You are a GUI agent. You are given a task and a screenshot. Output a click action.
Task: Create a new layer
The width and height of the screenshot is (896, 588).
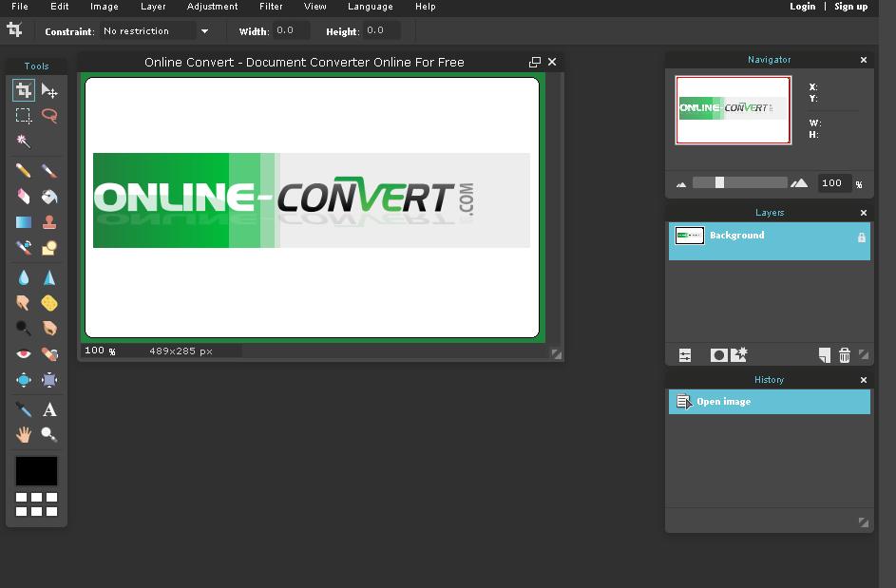824,355
